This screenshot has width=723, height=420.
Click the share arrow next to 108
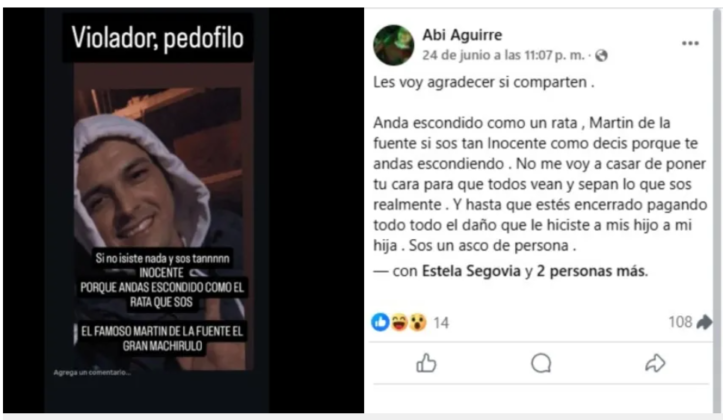(x=704, y=322)
